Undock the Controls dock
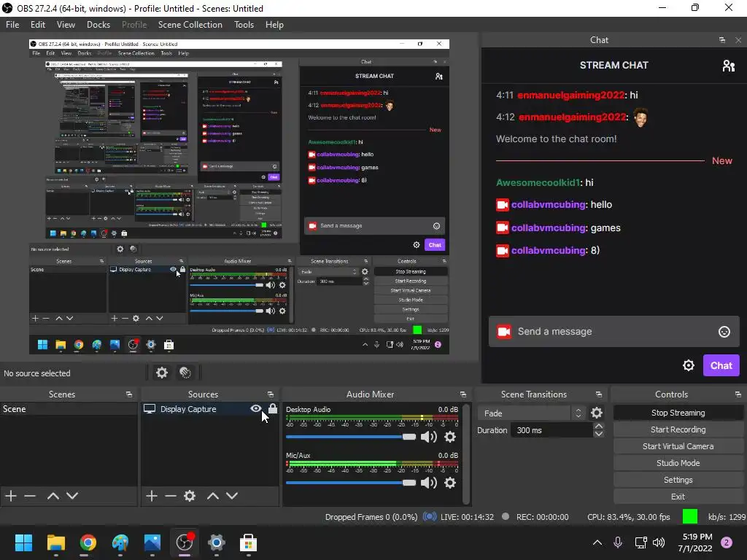The image size is (747, 560). pyautogui.click(x=738, y=394)
